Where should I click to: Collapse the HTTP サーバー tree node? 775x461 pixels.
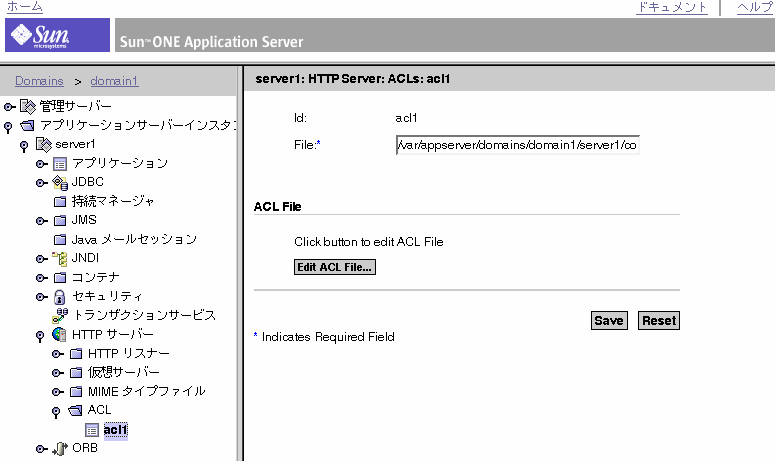coord(40,336)
